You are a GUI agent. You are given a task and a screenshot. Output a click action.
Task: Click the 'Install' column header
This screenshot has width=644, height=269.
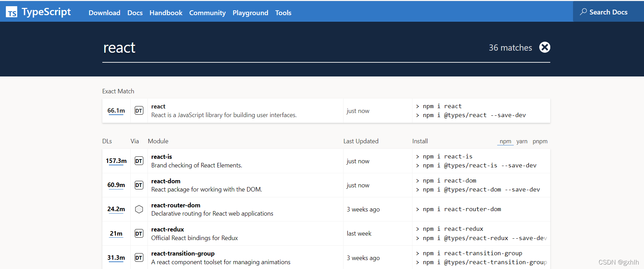point(420,141)
